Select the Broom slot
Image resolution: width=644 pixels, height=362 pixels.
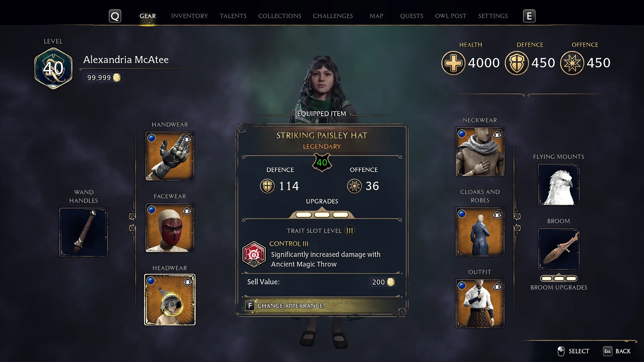(559, 249)
